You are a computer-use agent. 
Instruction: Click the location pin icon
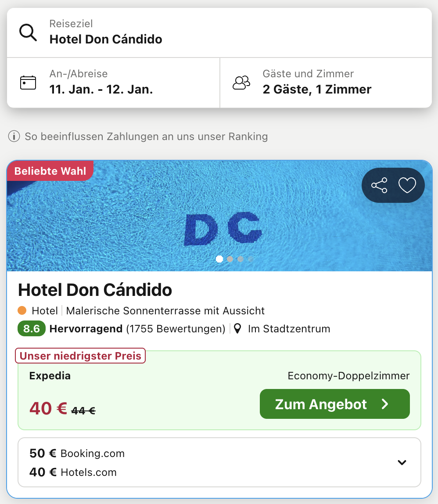click(x=237, y=329)
